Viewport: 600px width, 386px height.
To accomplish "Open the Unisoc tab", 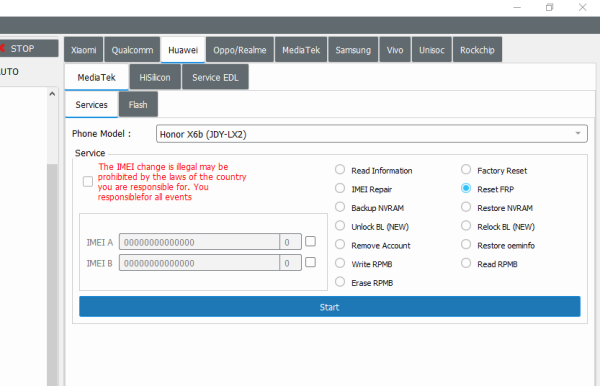I will click(x=432, y=50).
